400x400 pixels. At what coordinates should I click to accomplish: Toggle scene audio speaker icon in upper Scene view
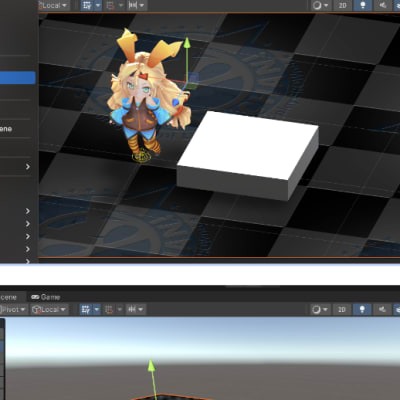pyautogui.click(x=383, y=5)
